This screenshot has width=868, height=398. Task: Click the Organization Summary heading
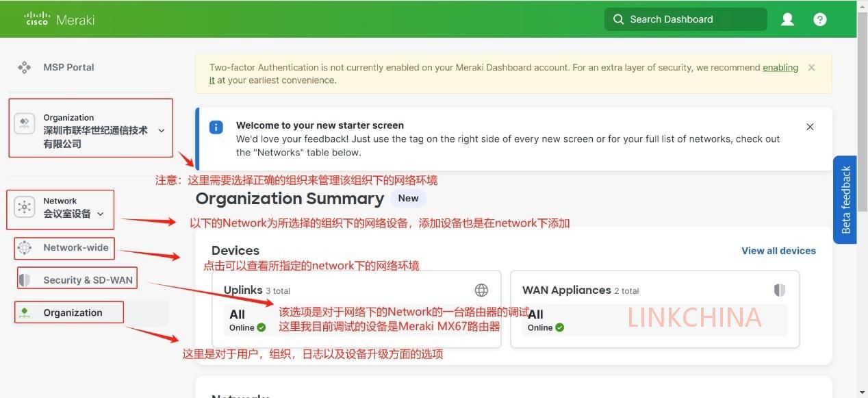click(x=290, y=199)
